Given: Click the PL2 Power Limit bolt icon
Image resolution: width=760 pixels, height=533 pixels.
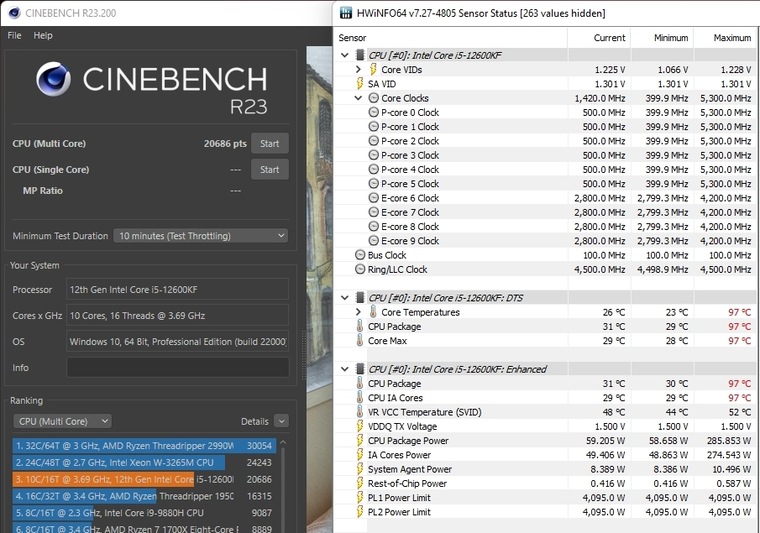Looking at the screenshot, I should [360, 512].
